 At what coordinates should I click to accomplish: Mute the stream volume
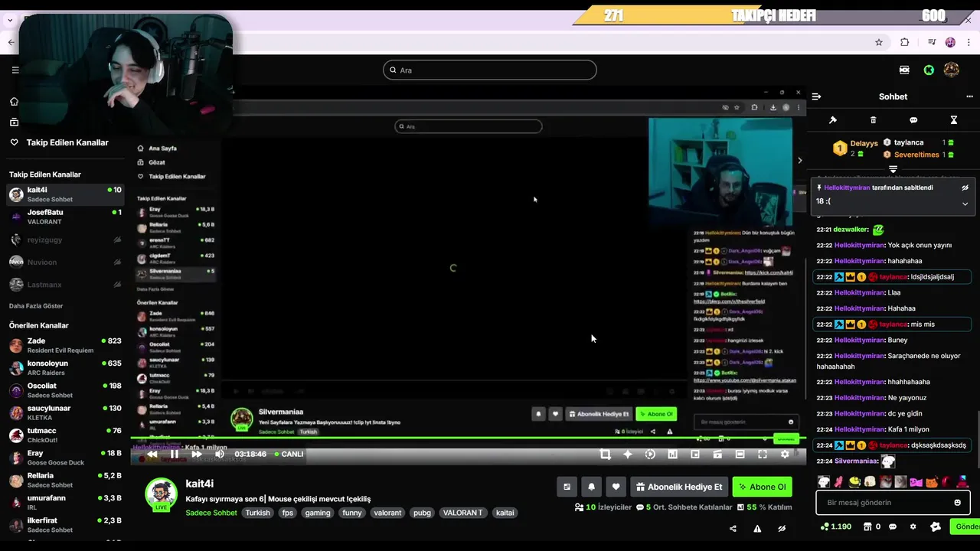[219, 454]
